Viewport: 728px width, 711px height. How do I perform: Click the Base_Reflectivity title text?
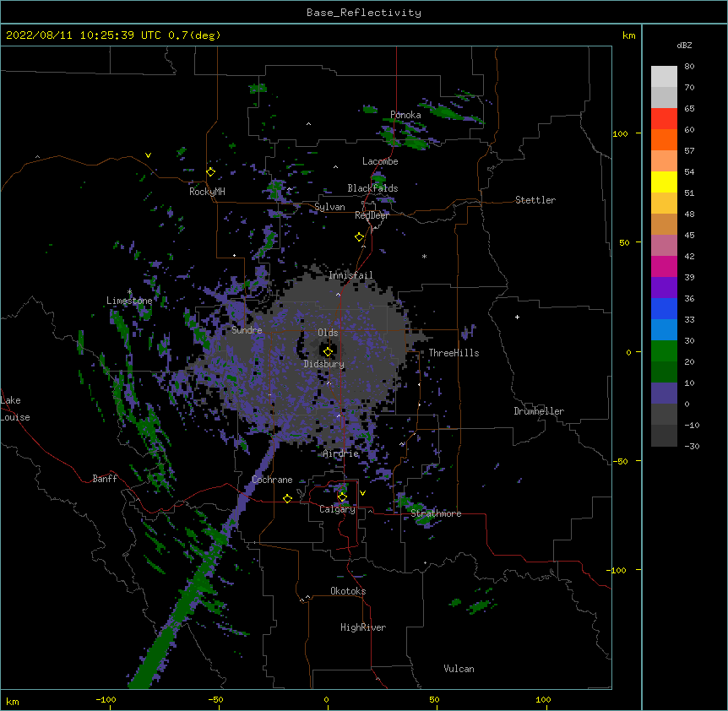[x=364, y=13]
